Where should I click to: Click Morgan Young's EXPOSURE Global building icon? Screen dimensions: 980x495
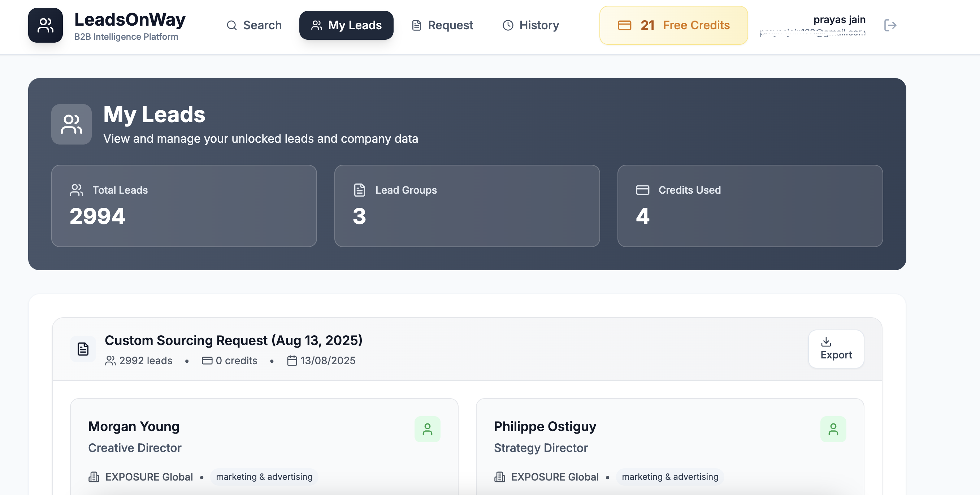94,477
